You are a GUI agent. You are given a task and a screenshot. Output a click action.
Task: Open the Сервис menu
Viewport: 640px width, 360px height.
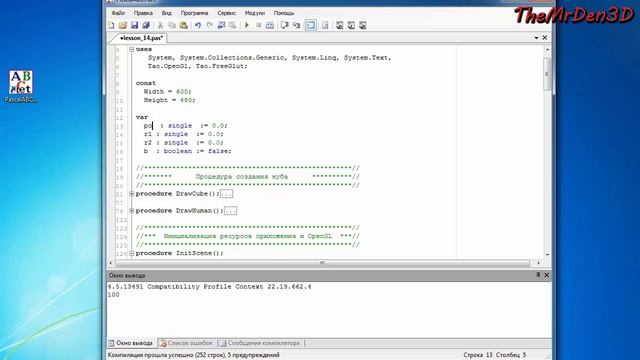coord(227,13)
